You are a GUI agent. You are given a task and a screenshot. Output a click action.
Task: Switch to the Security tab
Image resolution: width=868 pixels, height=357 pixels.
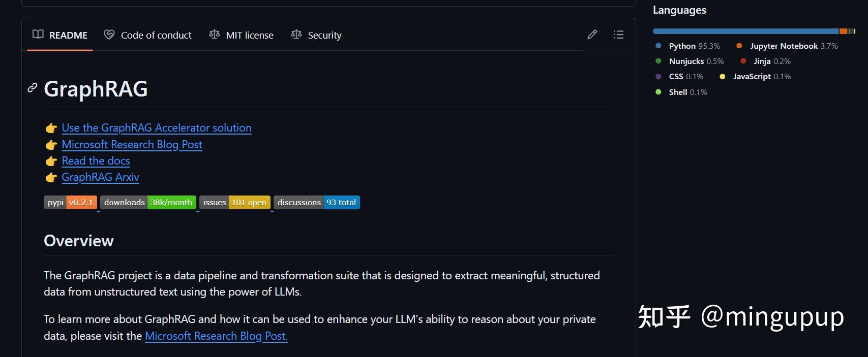click(325, 35)
